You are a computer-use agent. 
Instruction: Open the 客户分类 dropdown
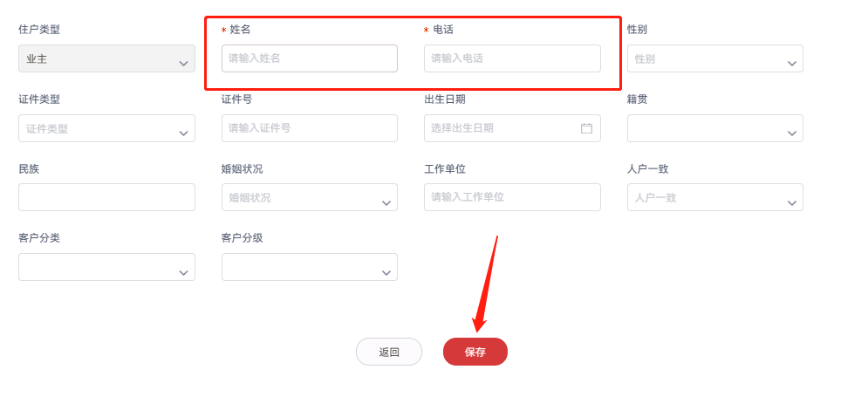[106, 268]
